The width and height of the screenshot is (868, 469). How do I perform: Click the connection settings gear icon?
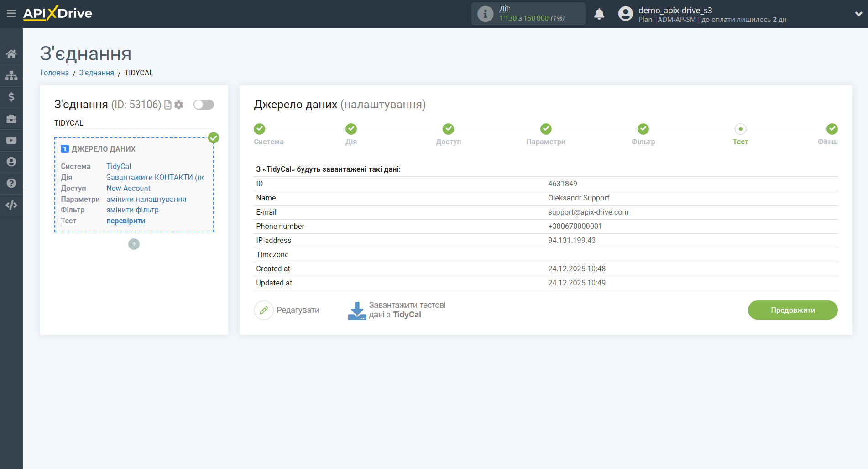pos(179,105)
